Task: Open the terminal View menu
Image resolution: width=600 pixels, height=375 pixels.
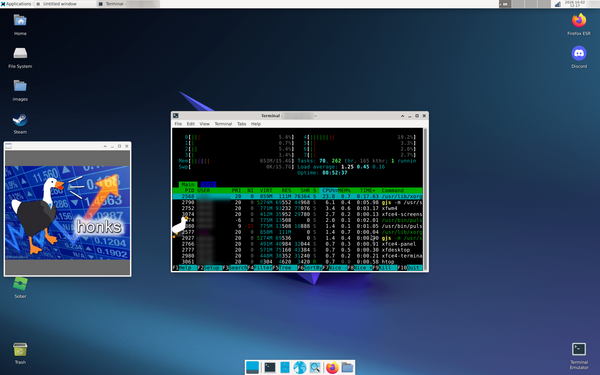Action: [204, 124]
